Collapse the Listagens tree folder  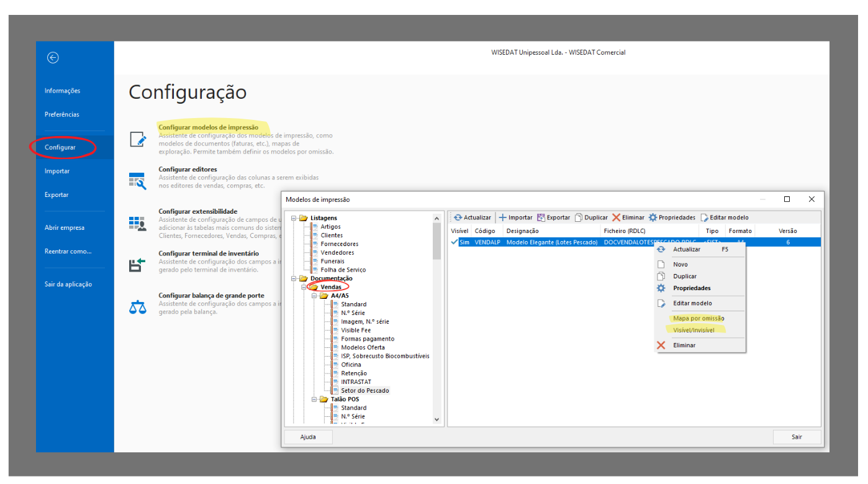(x=294, y=218)
